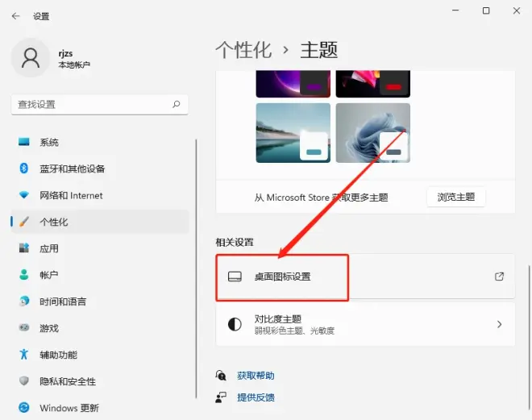Open the rjzs user avatar
This screenshot has width=532, height=420.
pos(31,58)
